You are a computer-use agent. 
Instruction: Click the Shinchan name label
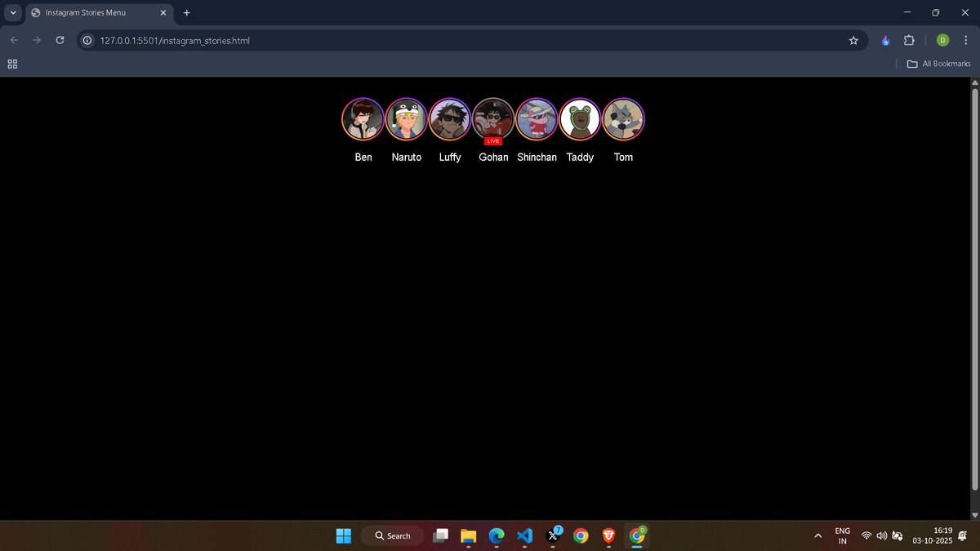point(537,157)
